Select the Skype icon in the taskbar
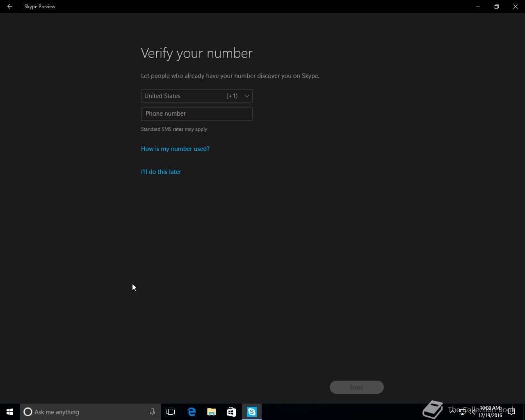The image size is (525, 420). coord(252,412)
